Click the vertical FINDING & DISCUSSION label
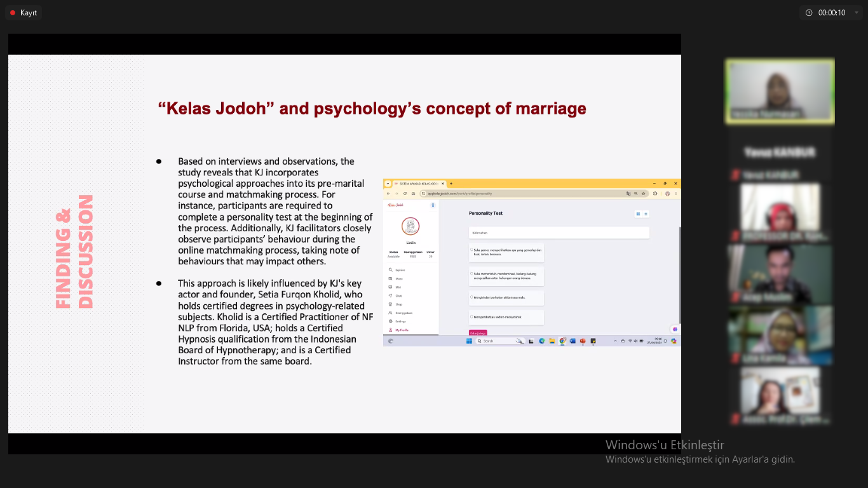868x488 pixels. tap(74, 252)
